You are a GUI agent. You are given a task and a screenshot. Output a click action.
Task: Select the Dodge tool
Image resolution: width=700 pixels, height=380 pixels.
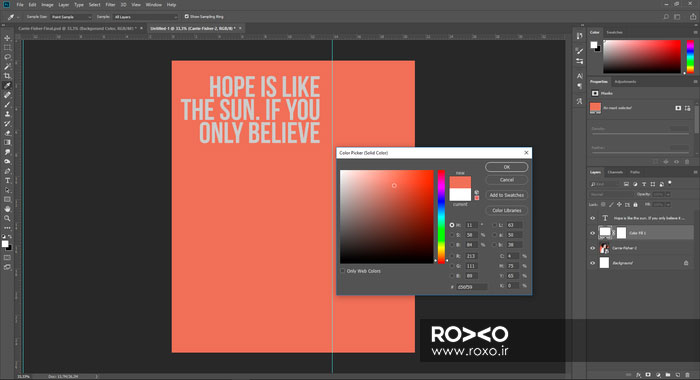coord(7,161)
